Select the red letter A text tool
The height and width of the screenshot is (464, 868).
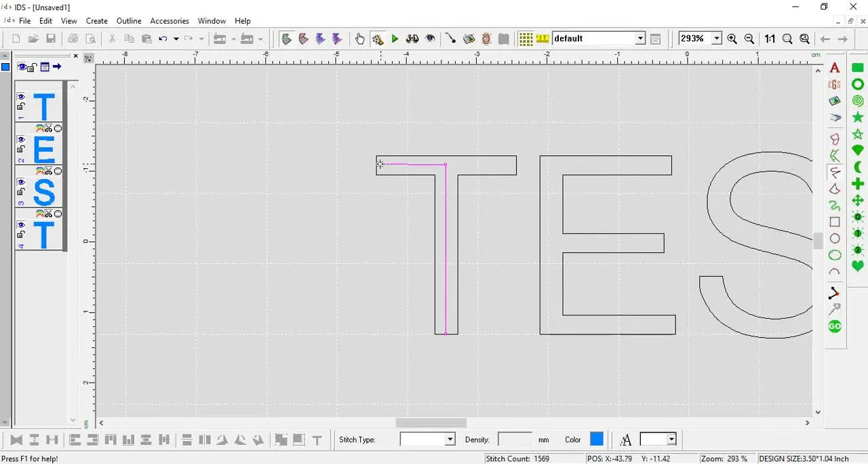pos(835,68)
